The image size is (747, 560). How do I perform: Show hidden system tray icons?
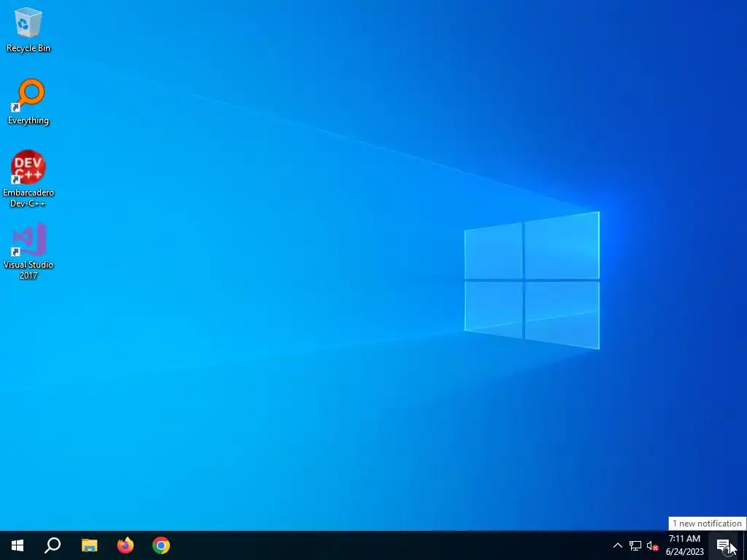tap(617, 545)
